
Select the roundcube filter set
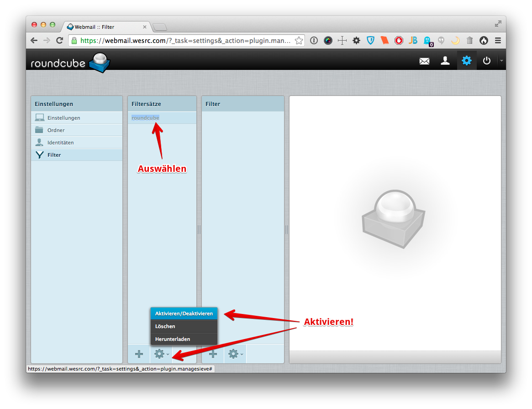(x=162, y=118)
